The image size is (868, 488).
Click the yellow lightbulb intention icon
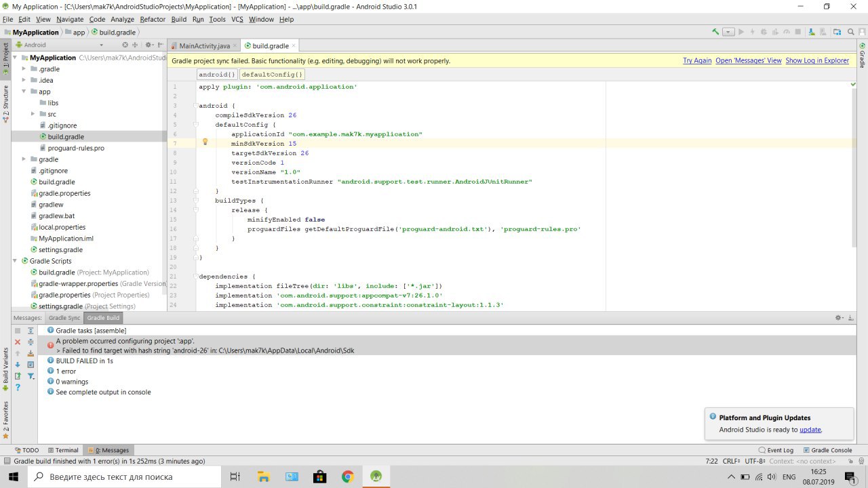(205, 142)
